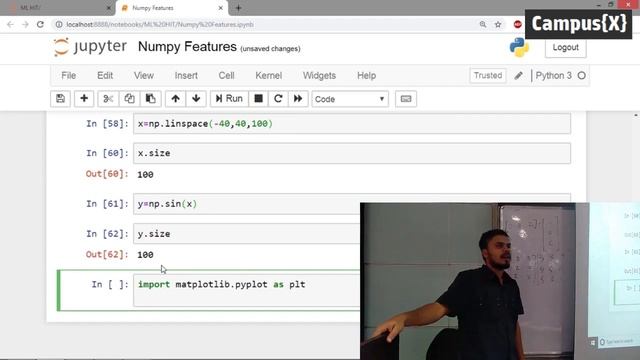Run the current cell

pos(229,99)
